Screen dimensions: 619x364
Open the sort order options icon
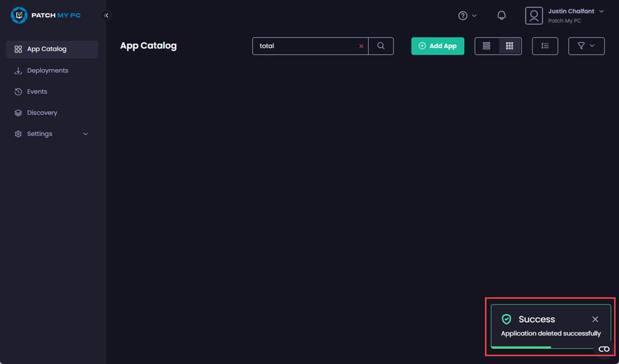coord(545,46)
